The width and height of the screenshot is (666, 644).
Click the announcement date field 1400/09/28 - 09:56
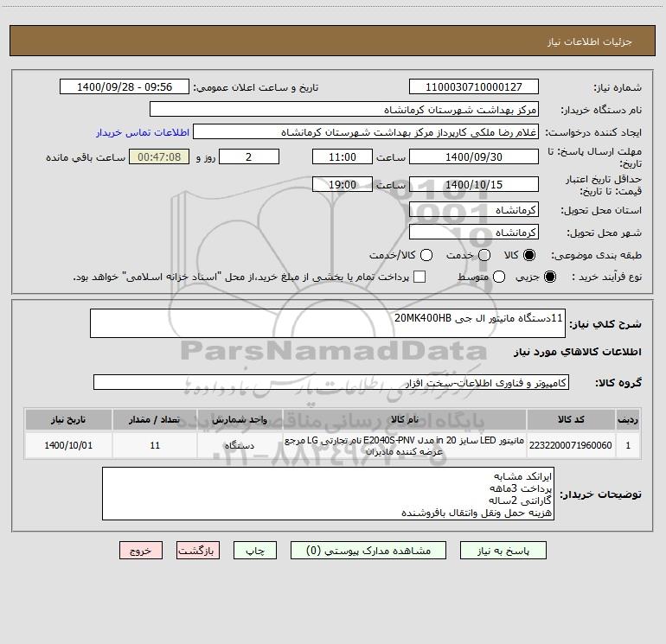click(x=125, y=86)
